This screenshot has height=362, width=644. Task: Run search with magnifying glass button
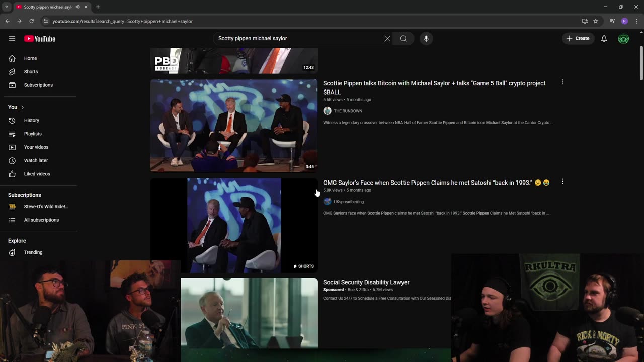tap(404, 39)
